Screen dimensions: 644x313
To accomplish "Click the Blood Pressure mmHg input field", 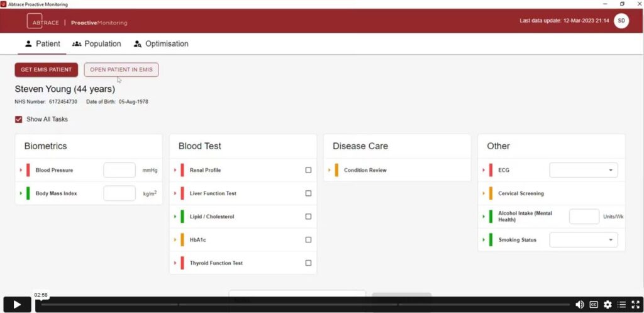I will click(119, 170).
